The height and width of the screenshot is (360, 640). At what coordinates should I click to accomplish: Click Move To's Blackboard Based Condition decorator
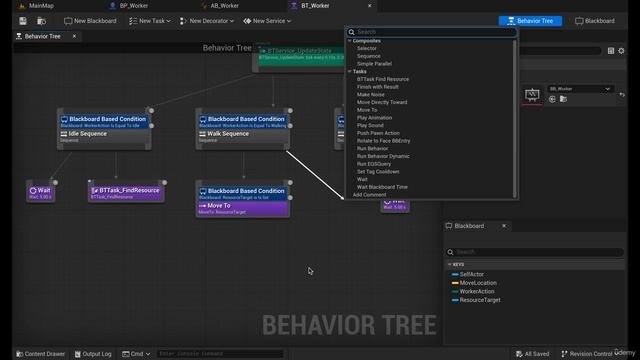(243, 193)
